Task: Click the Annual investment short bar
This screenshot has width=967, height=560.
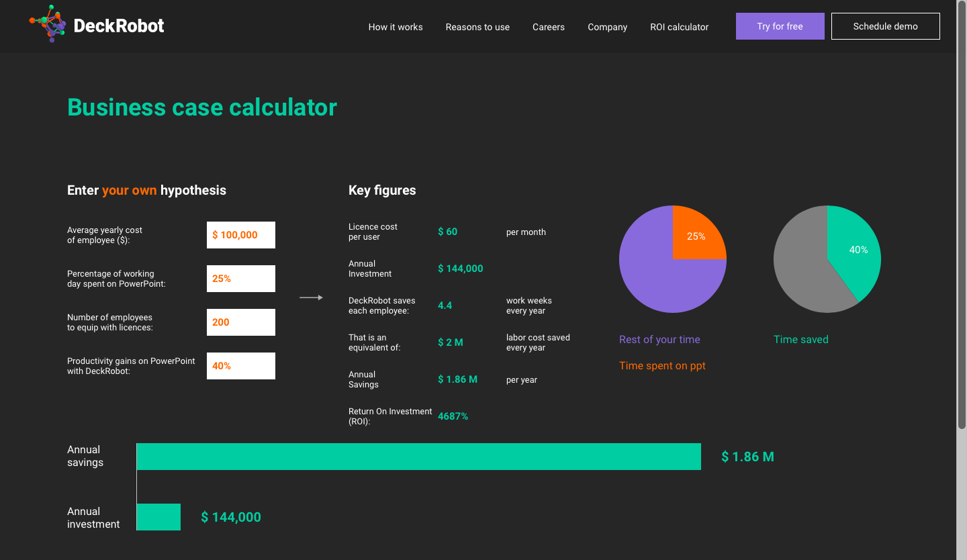Action: coord(158,517)
